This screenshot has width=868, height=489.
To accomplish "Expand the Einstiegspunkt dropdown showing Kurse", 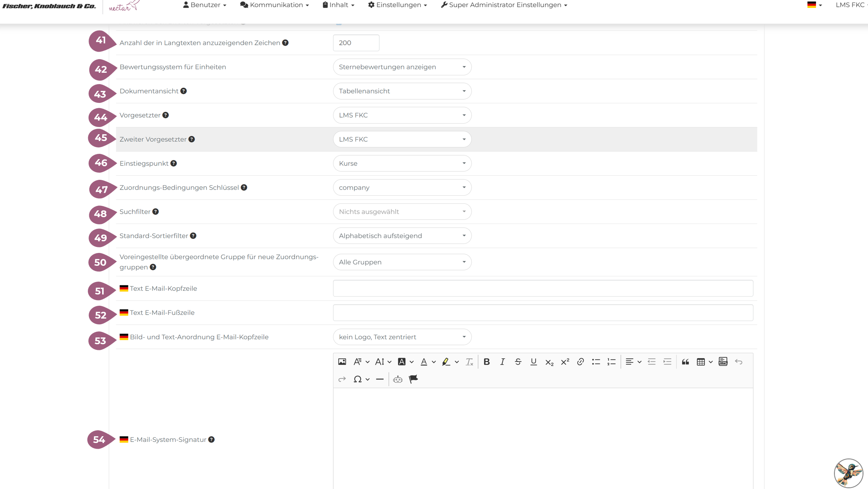I will [x=402, y=164].
